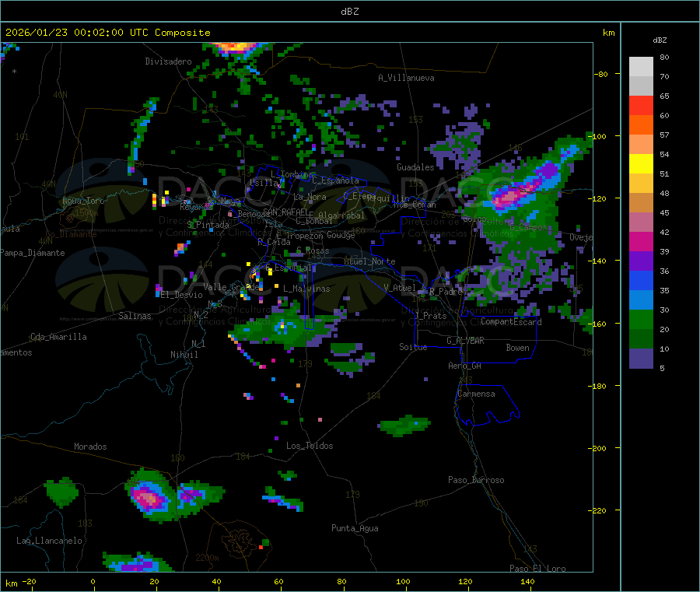
Task: Click the Algarrobal label
Action: [x=341, y=215]
